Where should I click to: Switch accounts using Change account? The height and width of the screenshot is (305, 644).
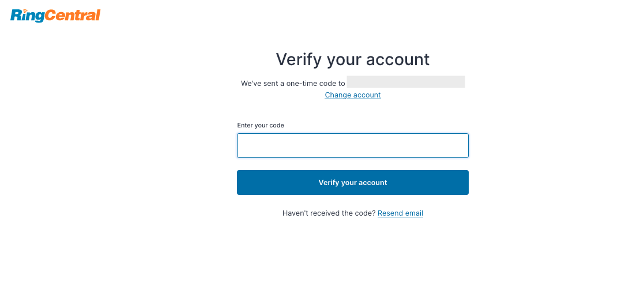click(x=353, y=95)
